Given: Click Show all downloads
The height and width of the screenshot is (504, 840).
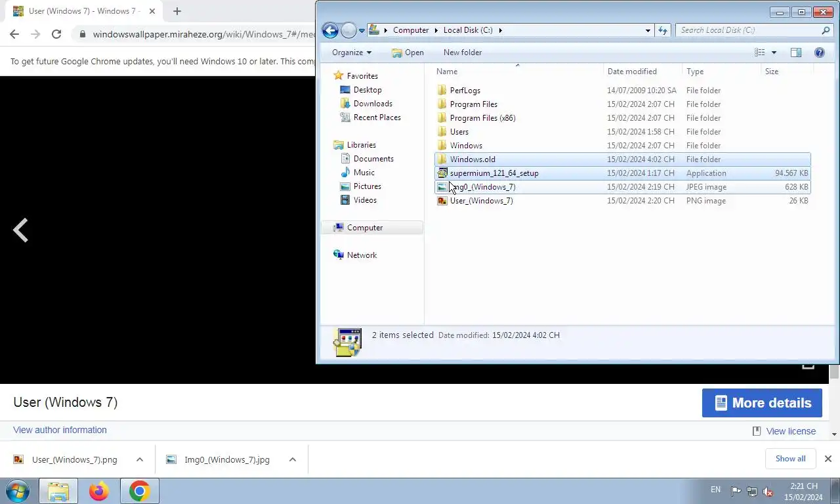Looking at the screenshot, I should click(790, 459).
